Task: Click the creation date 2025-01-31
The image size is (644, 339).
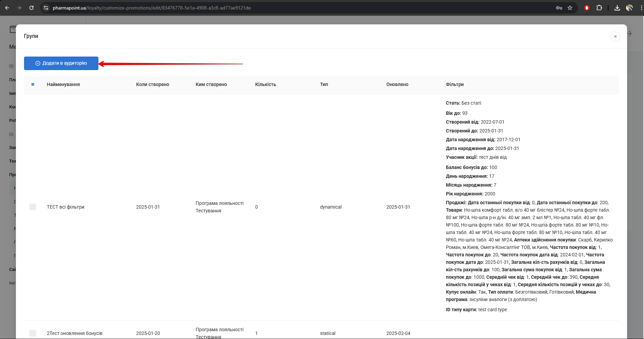Action: coord(148,207)
